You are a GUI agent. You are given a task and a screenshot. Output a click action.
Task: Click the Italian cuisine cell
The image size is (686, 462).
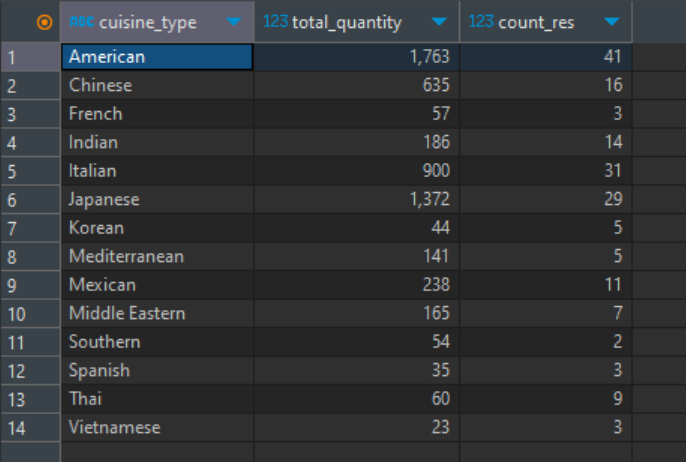157,171
